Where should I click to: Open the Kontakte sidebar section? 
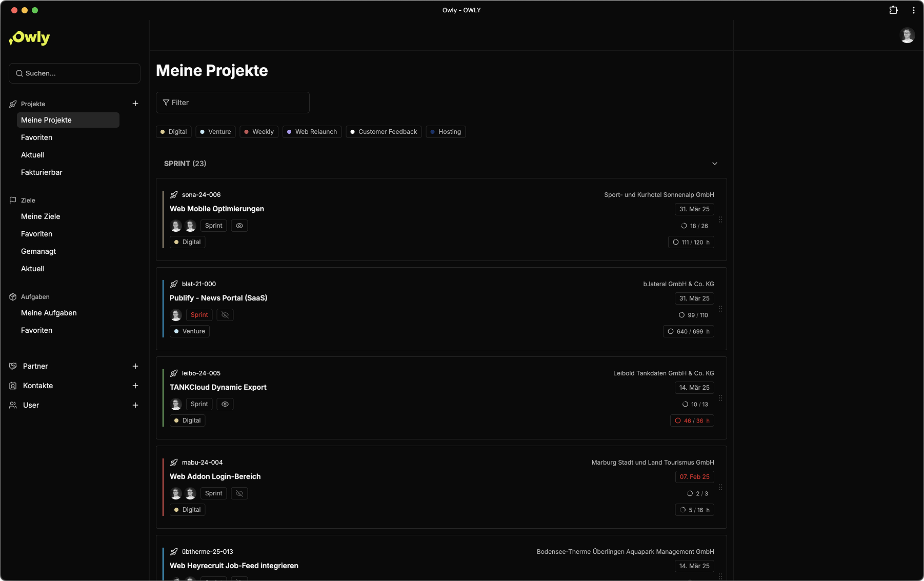(38, 386)
